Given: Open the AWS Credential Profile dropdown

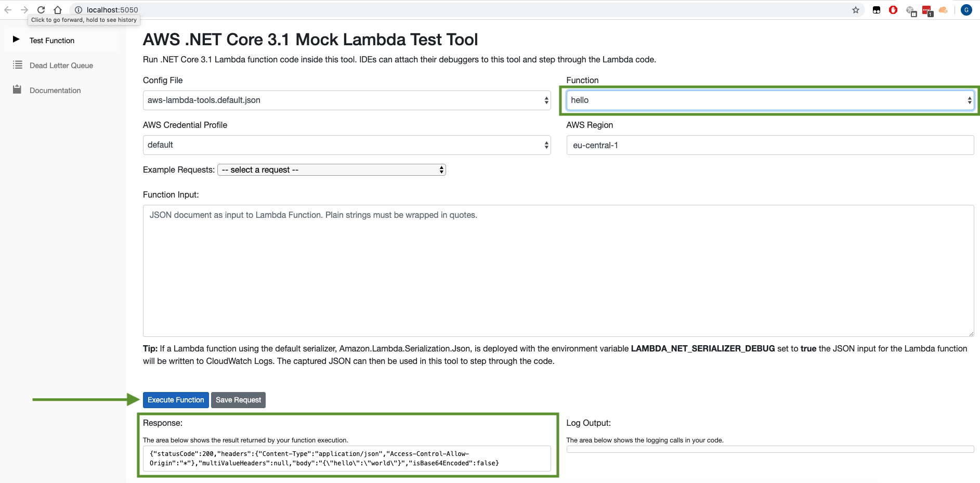Looking at the screenshot, I should pyautogui.click(x=347, y=145).
